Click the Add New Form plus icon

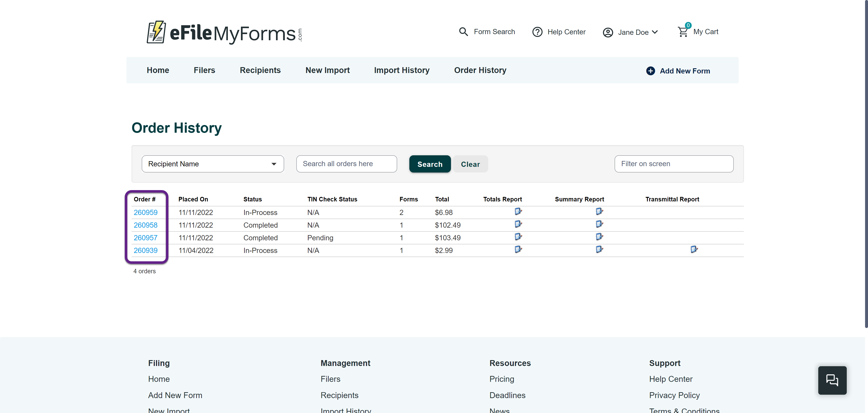tap(650, 71)
